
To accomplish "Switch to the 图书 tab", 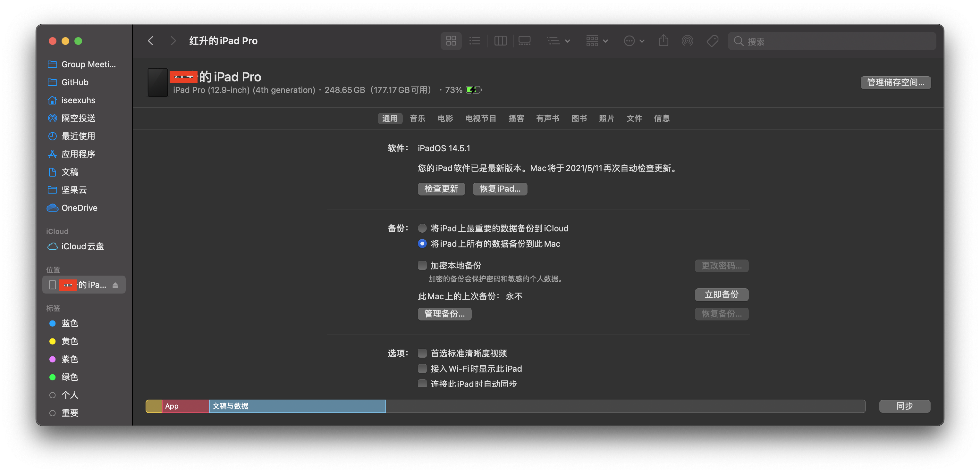I will (579, 118).
